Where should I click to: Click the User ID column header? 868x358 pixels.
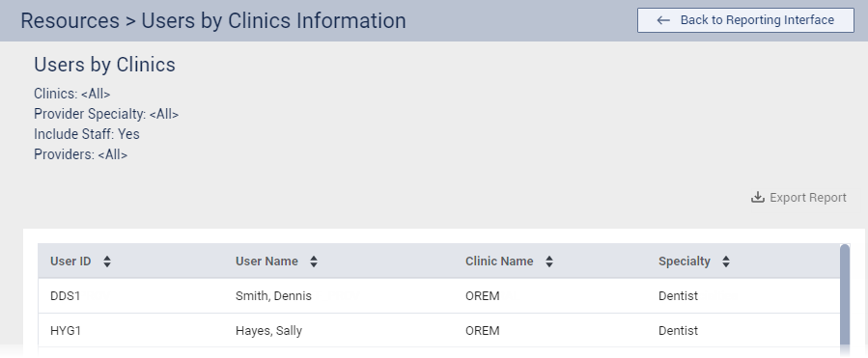(x=70, y=262)
